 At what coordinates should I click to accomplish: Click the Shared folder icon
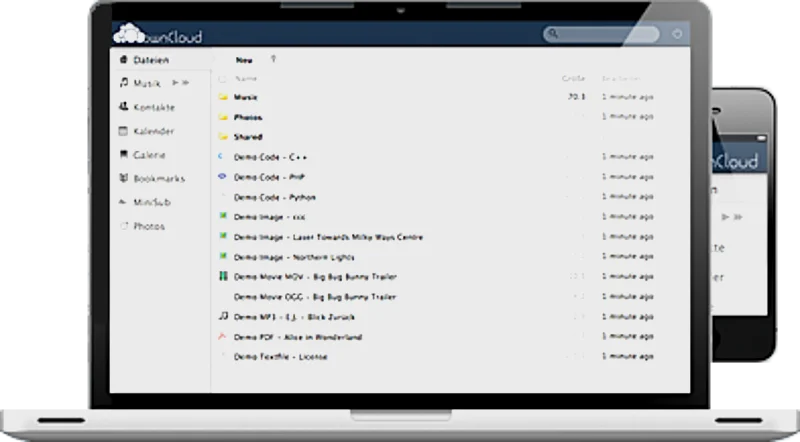[x=223, y=137]
